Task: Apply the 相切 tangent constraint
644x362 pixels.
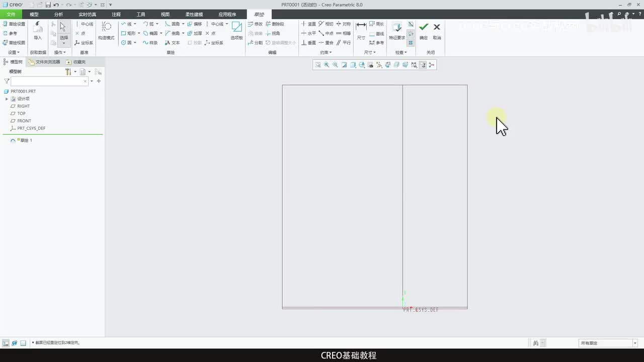Action: point(326,24)
